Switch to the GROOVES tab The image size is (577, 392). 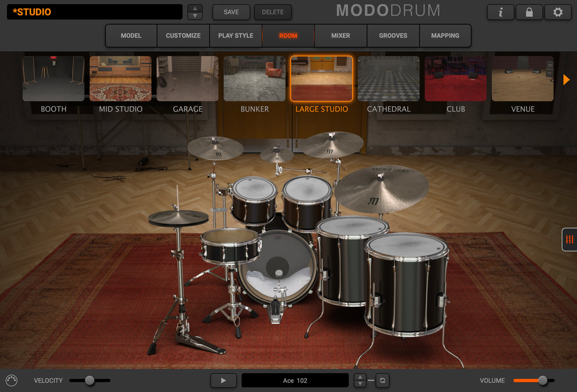393,36
